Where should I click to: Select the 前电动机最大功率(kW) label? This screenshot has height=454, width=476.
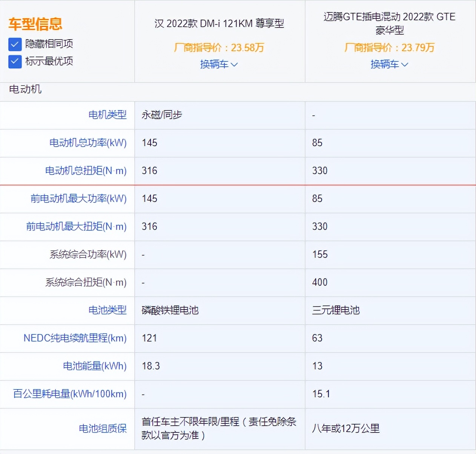click(x=78, y=199)
